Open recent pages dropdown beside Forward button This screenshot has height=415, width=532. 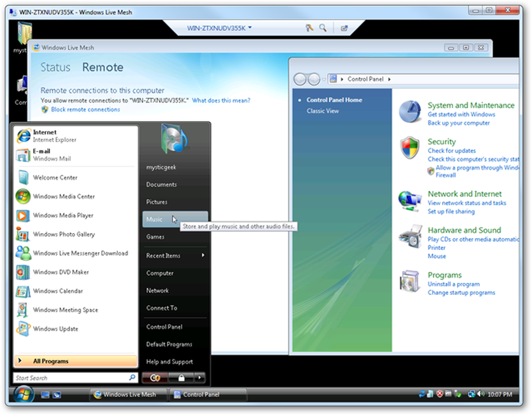click(323, 80)
